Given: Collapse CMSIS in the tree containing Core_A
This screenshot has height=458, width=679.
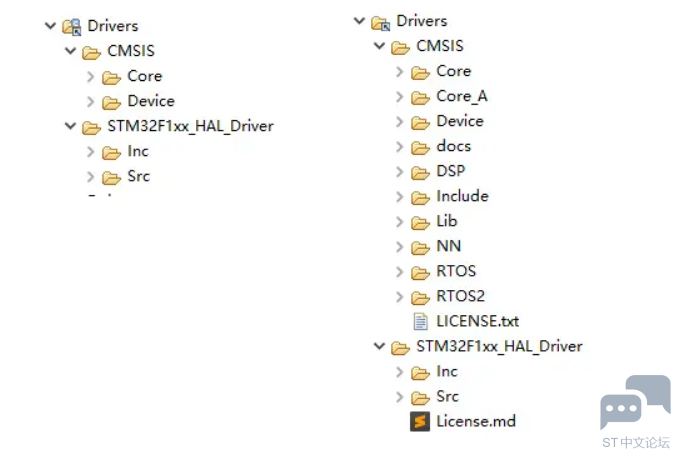Looking at the screenshot, I should [x=379, y=45].
